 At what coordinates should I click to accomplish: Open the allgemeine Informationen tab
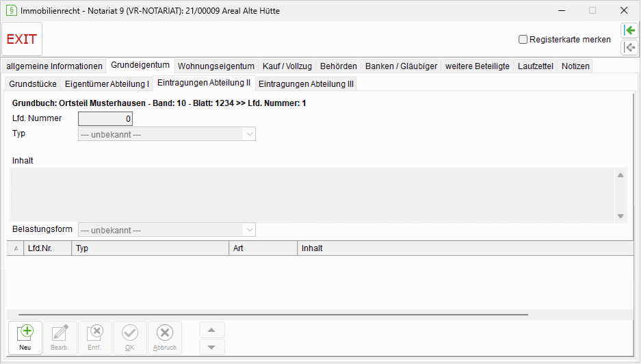tap(54, 66)
